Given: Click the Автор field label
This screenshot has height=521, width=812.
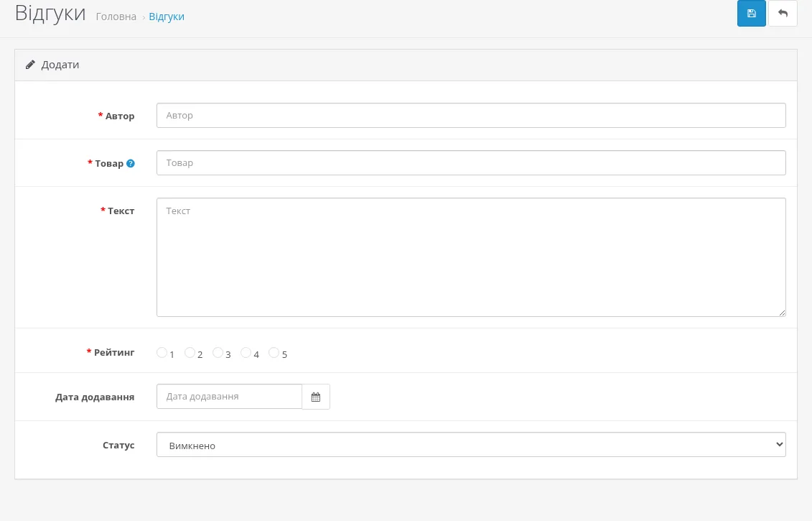Looking at the screenshot, I should pos(120,116).
